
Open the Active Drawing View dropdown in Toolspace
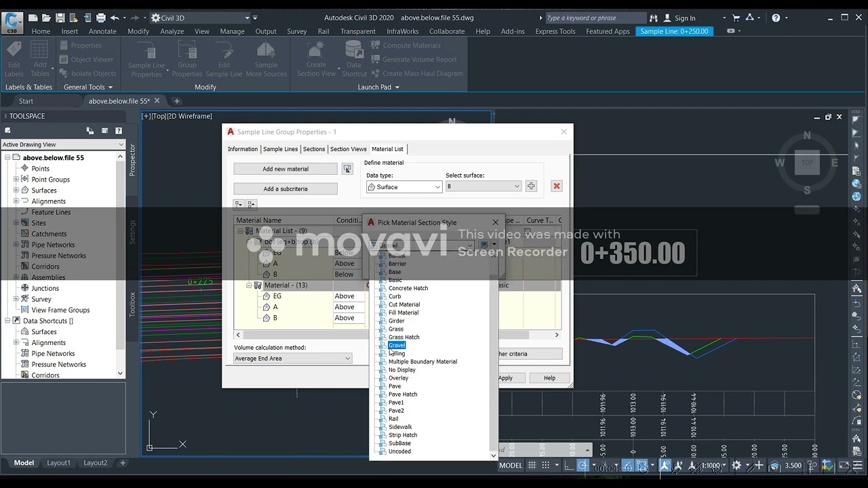click(x=63, y=144)
